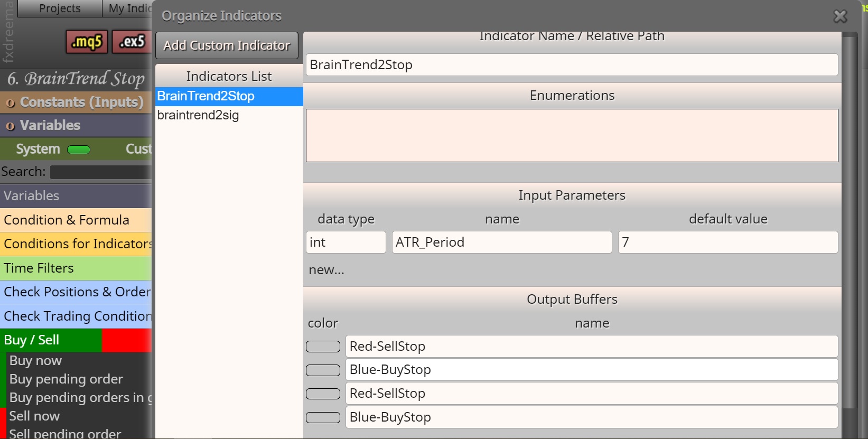Edit the ATR_Period parameter name field
Viewport: 868px width, 439px height.
pyautogui.click(x=502, y=242)
